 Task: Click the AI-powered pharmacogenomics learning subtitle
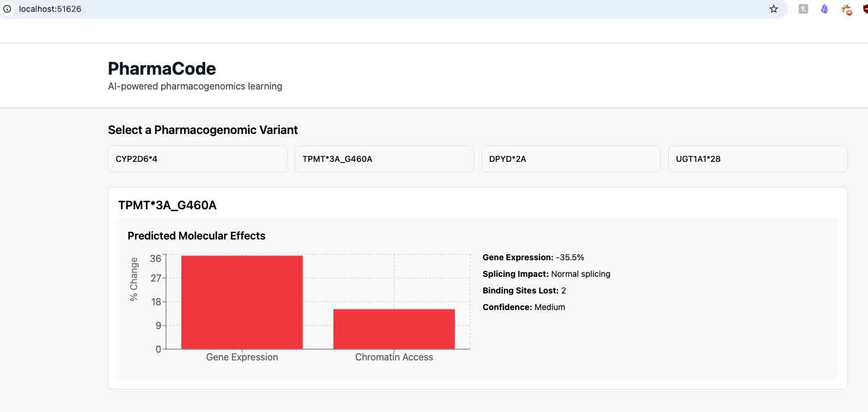click(195, 87)
